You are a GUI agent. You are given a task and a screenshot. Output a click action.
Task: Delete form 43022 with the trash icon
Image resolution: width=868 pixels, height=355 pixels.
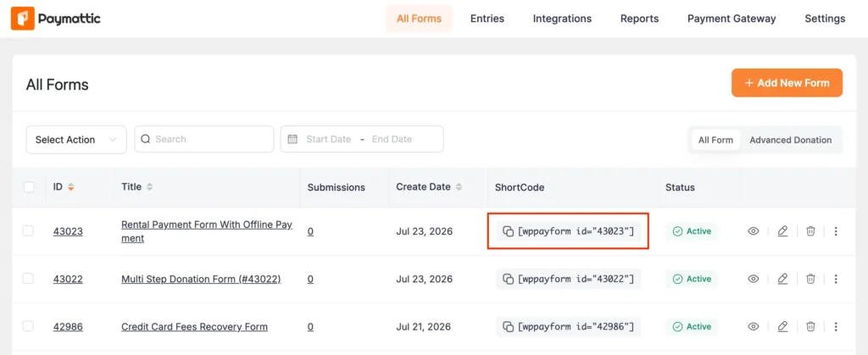click(x=810, y=279)
